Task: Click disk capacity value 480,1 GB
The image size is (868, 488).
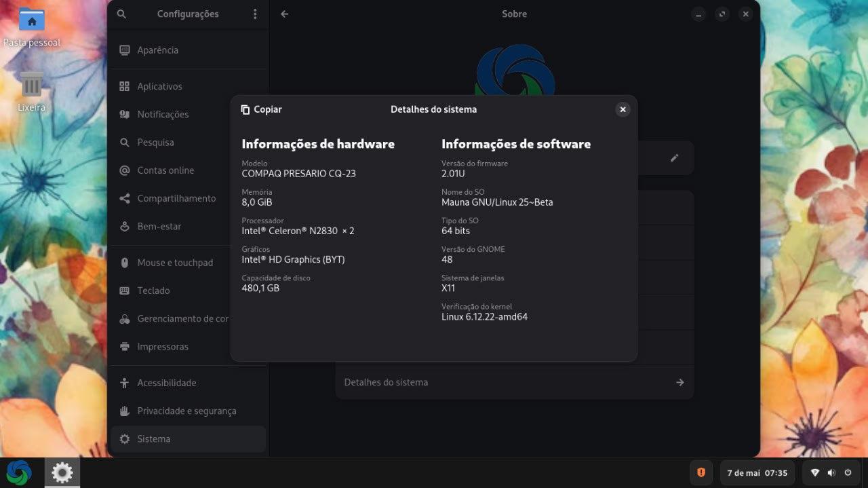Action: point(260,288)
